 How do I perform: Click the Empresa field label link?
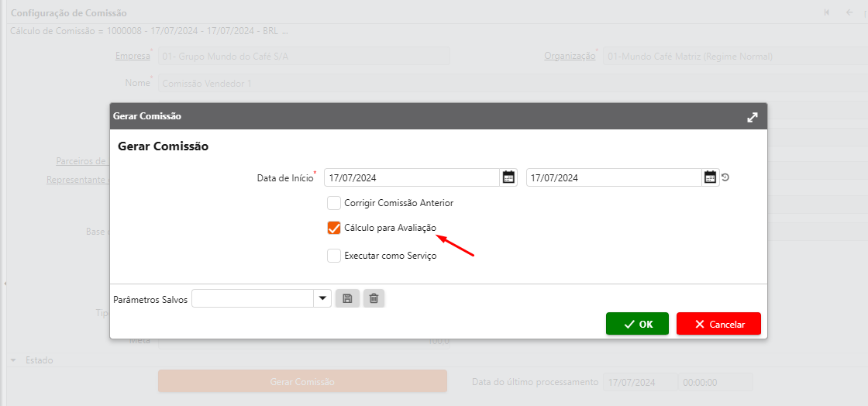[x=132, y=56]
